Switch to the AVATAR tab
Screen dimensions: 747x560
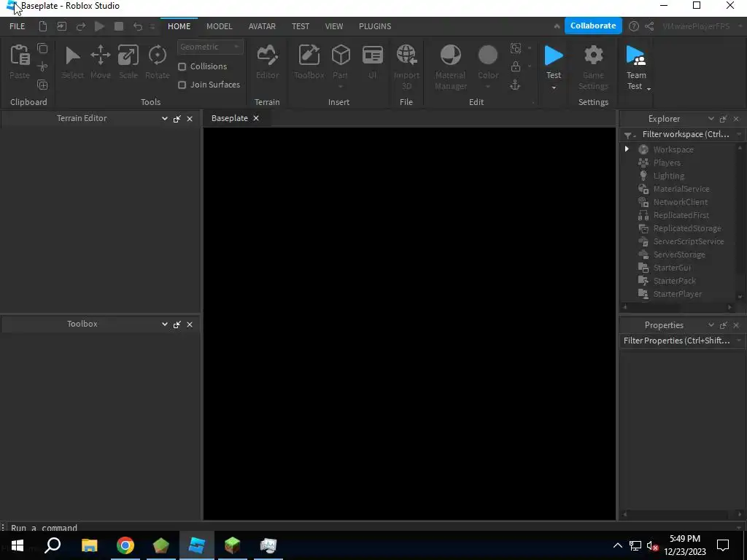point(262,26)
